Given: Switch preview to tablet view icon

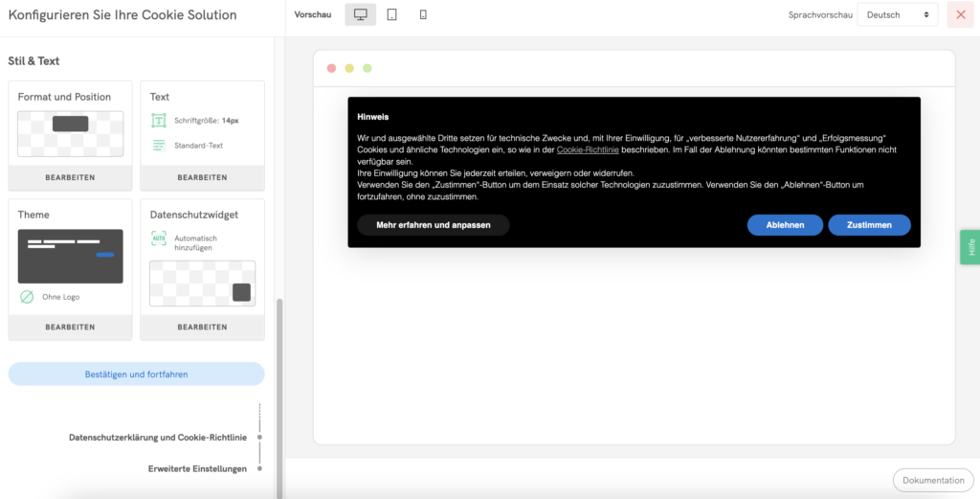Looking at the screenshot, I should 392,14.
